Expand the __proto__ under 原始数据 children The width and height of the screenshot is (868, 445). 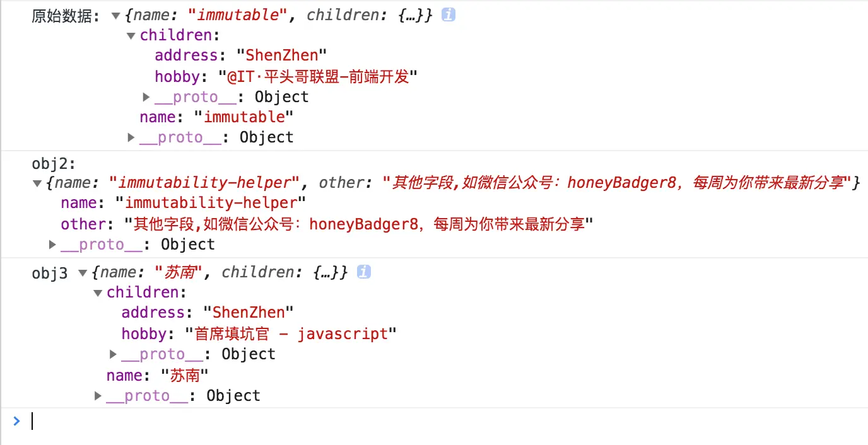(146, 96)
